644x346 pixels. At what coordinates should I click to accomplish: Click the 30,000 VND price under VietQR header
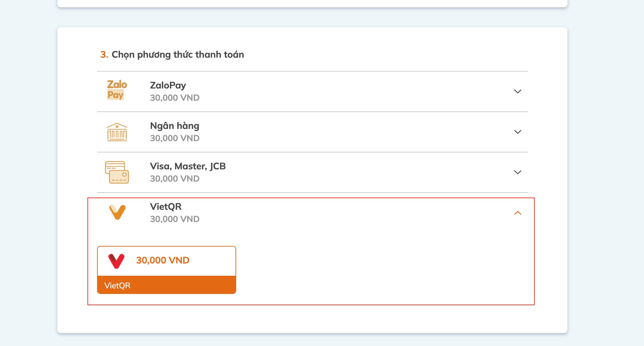click(175, 219)
